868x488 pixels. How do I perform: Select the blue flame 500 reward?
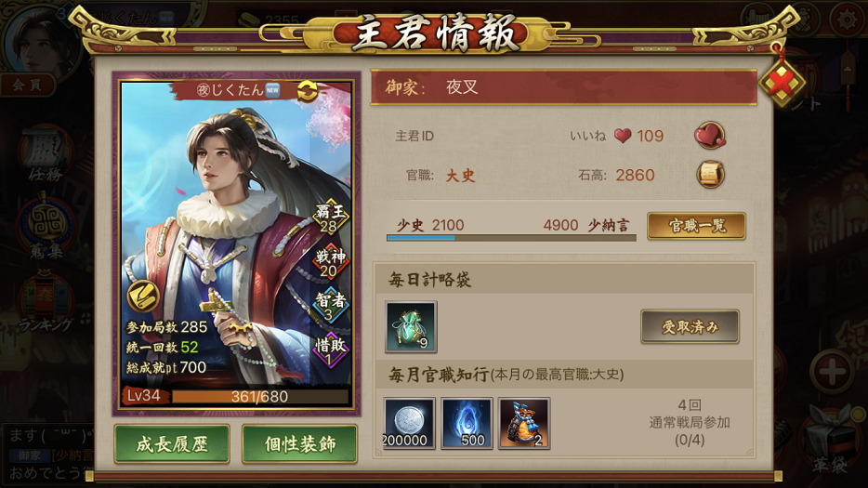(467, 423)
